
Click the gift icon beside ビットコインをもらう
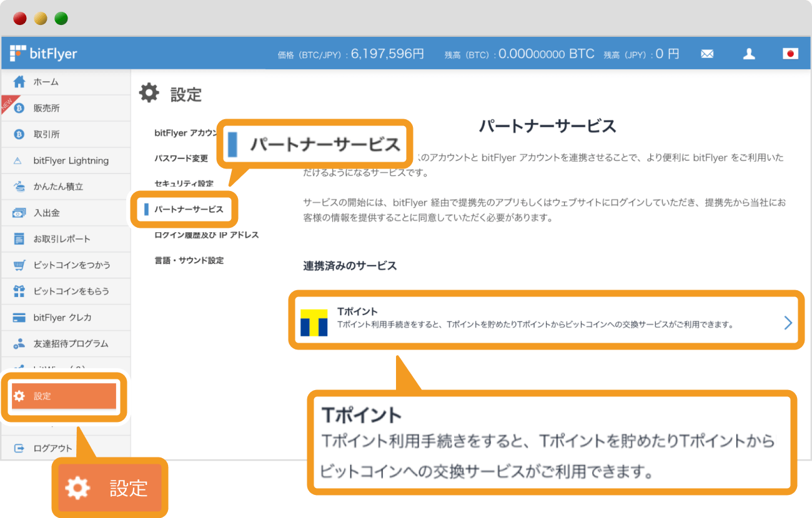19,291
